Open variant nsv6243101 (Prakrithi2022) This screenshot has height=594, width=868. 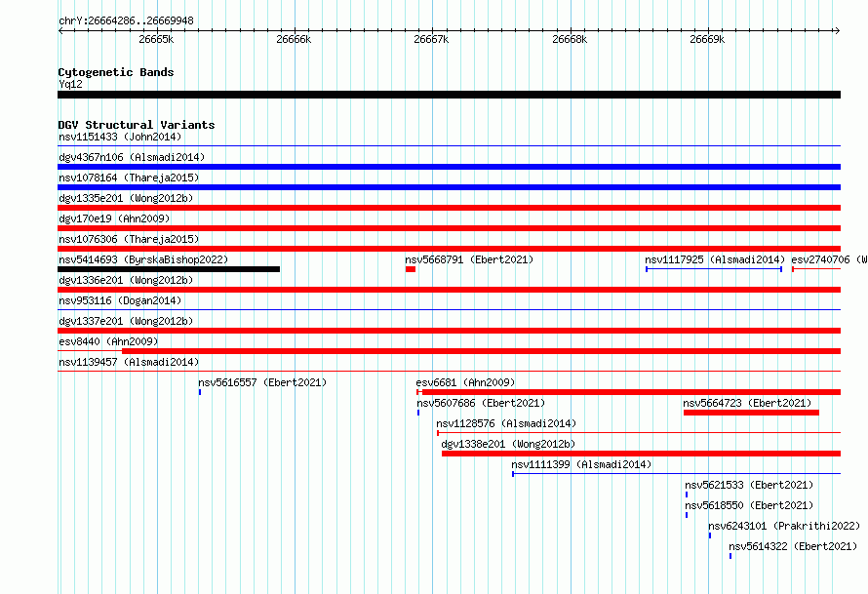pyautogui.click(x=784, y=526)
